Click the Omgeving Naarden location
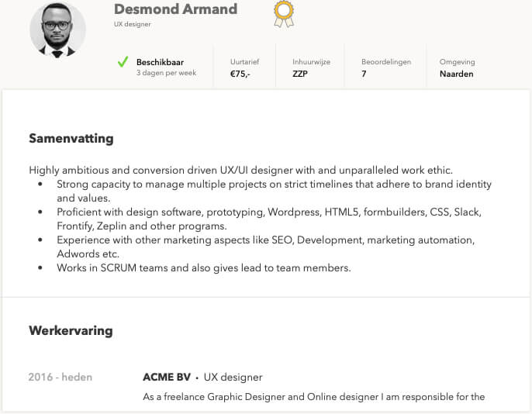 [457, 67]
